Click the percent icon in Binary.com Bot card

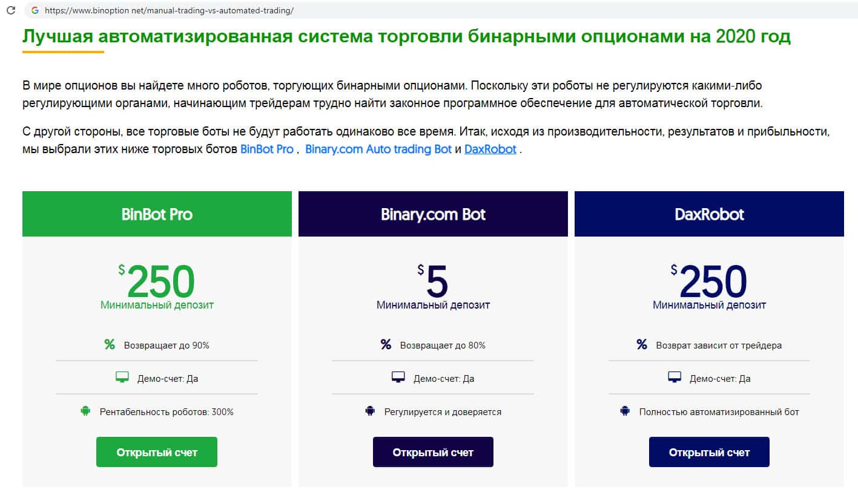tap(386, 345)
